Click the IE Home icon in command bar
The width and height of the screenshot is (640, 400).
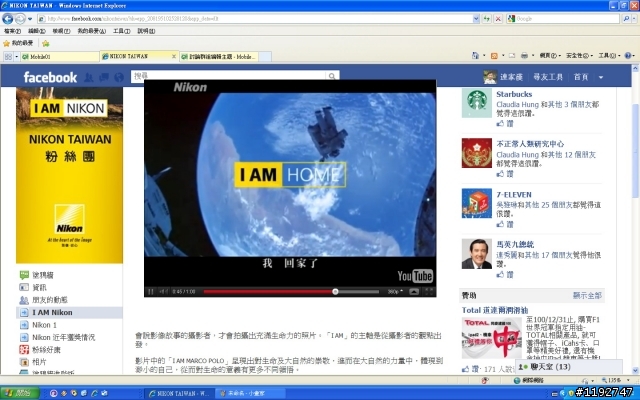point(475,56)
